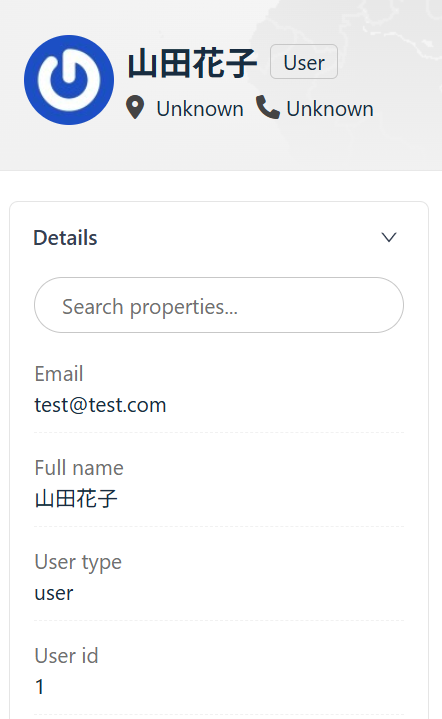Click the location pin icon
Image resolution: width=442 pixels, height=719 pixels.
click(135, 108)
